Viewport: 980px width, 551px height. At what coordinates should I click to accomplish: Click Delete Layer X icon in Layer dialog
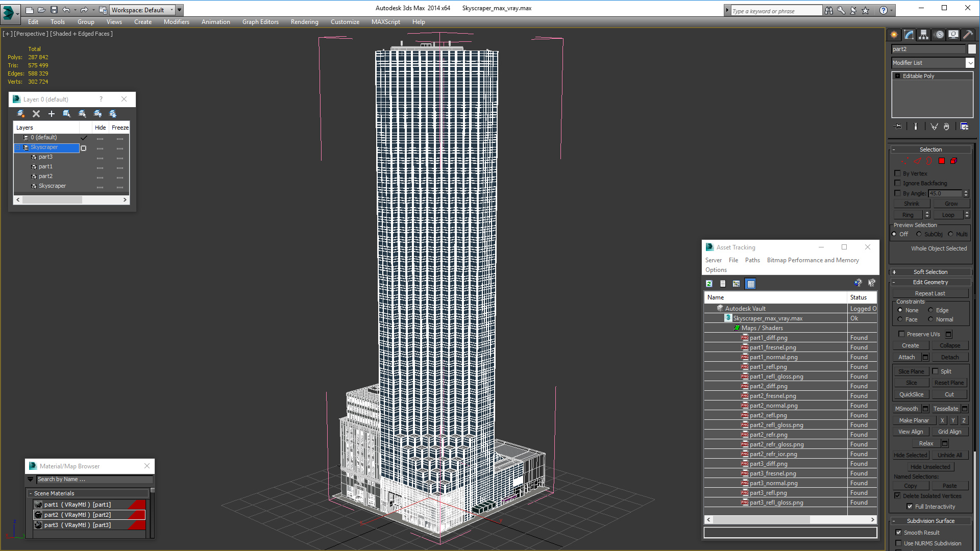36,114
